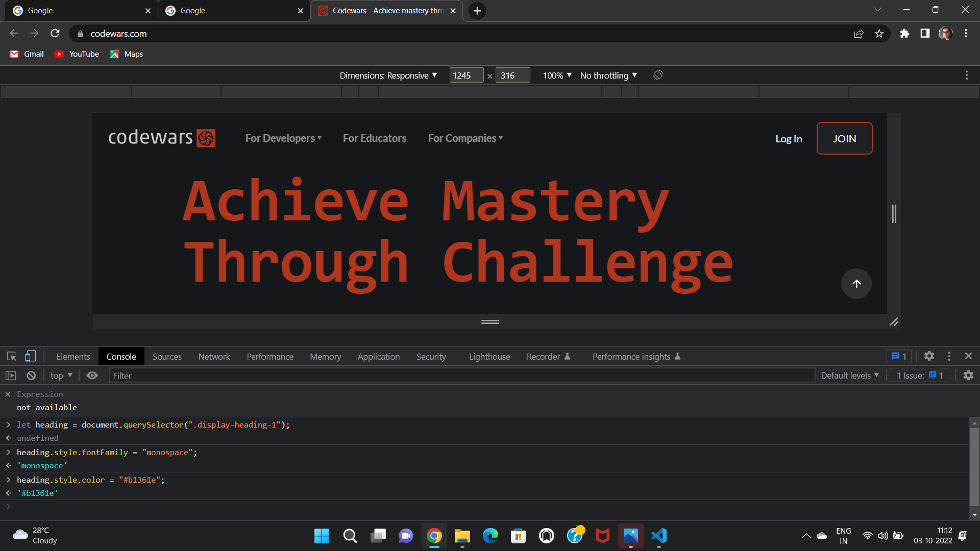Show the console sidebar panel
Image resolution: width=980 pixels, height=551 pixels.
(11, 375)
